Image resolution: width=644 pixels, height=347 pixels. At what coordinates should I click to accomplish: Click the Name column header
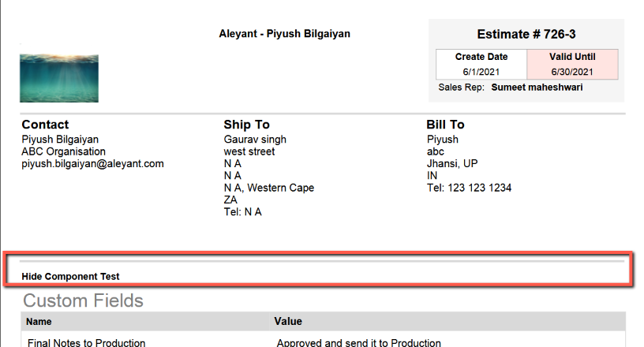point(39,322)
